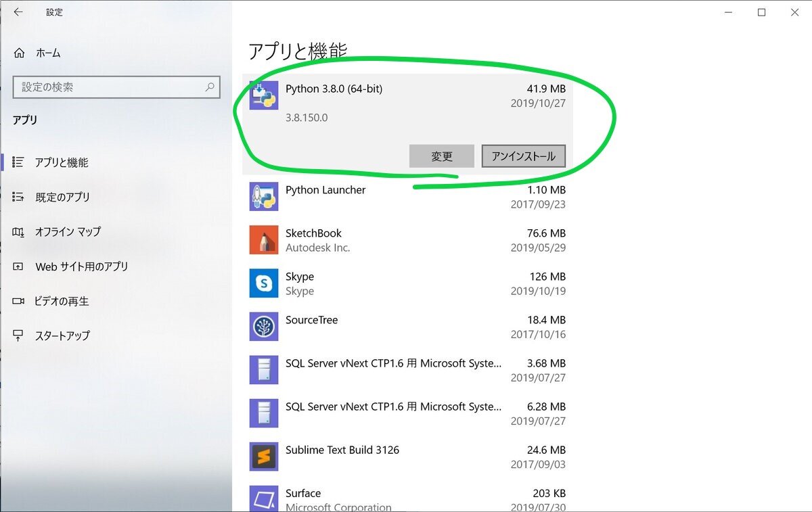Click the Python Launcher rocket icon

click(263, 197)
